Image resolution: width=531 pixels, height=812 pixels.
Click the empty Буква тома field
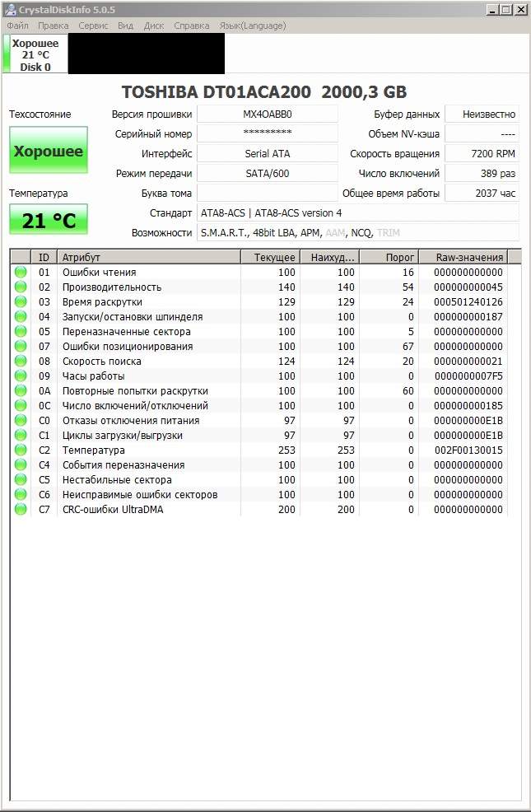[x=268, y=194]
